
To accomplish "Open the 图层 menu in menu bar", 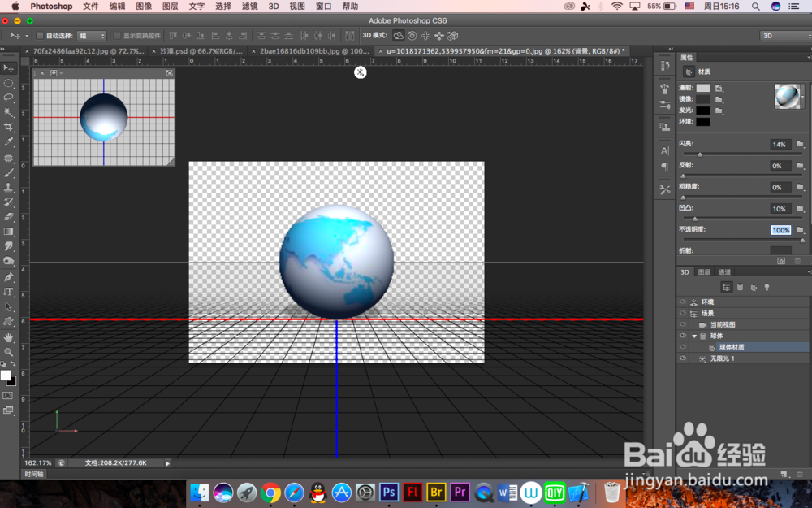I will coord(171,7).
